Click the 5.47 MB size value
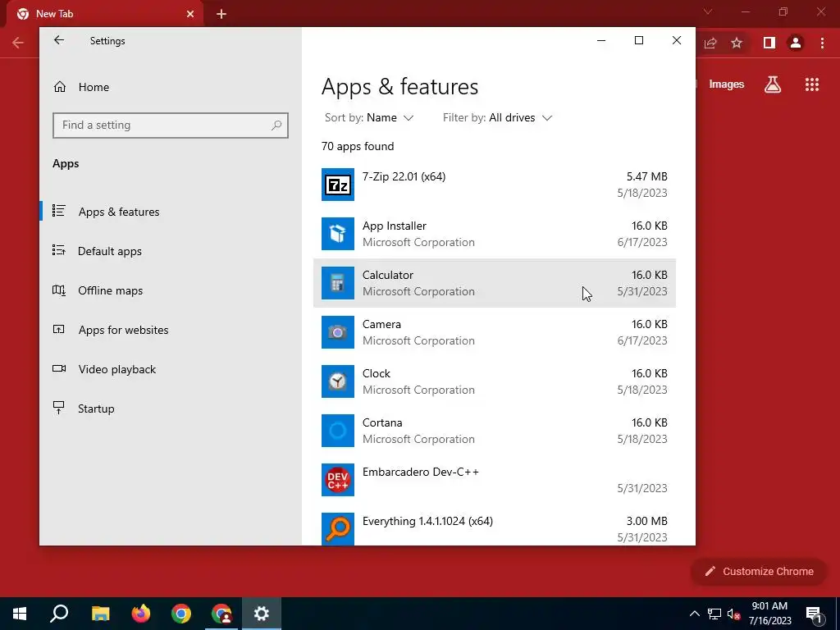This screenshot has height=630, width=840. (x=647, y=177)
